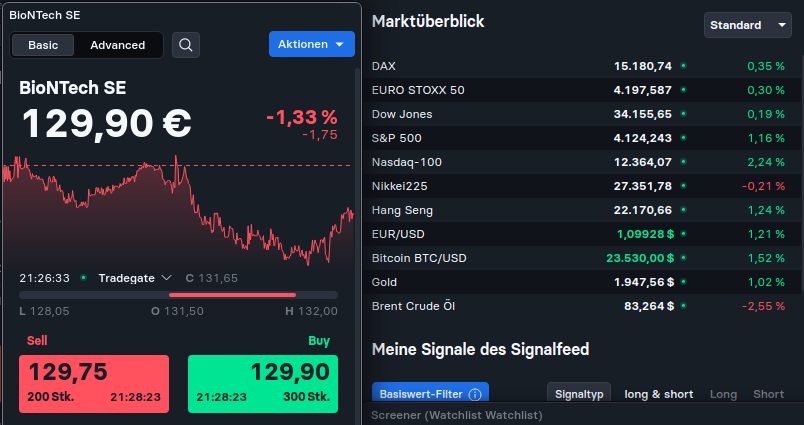Switch to Advanced view mode
The image size is (804, 425).
tap(117, 45)
